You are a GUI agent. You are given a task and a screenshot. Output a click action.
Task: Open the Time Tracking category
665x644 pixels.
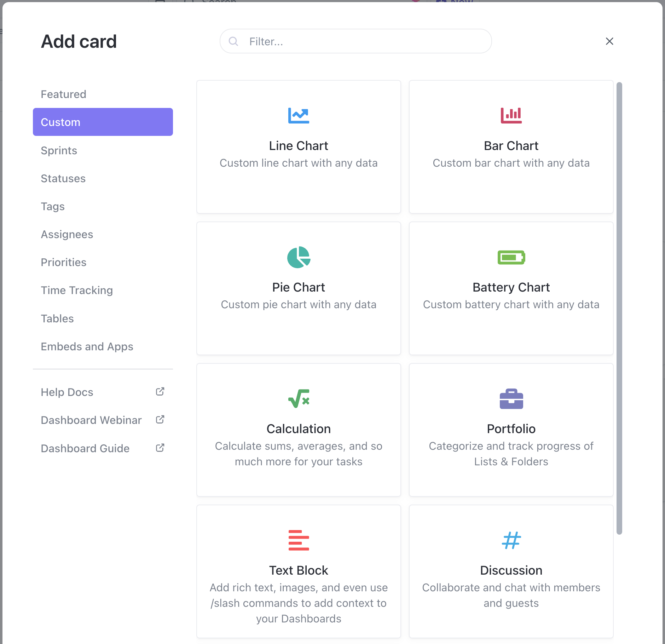click(77, 290)
